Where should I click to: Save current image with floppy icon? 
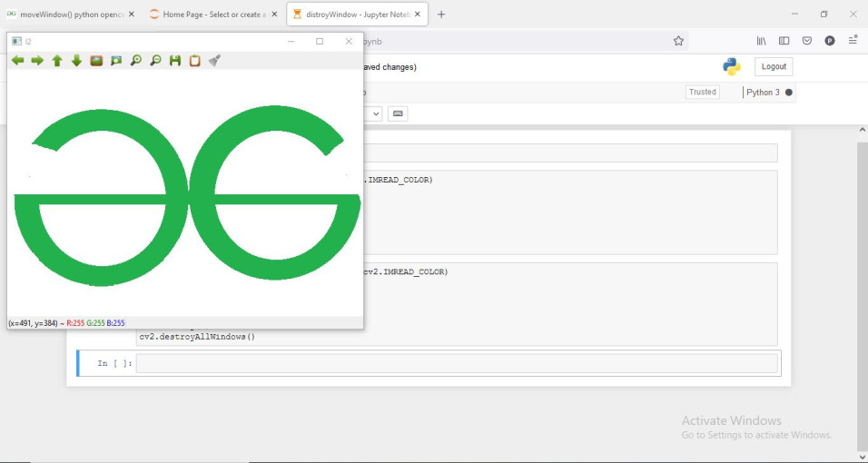click(175, 60)
